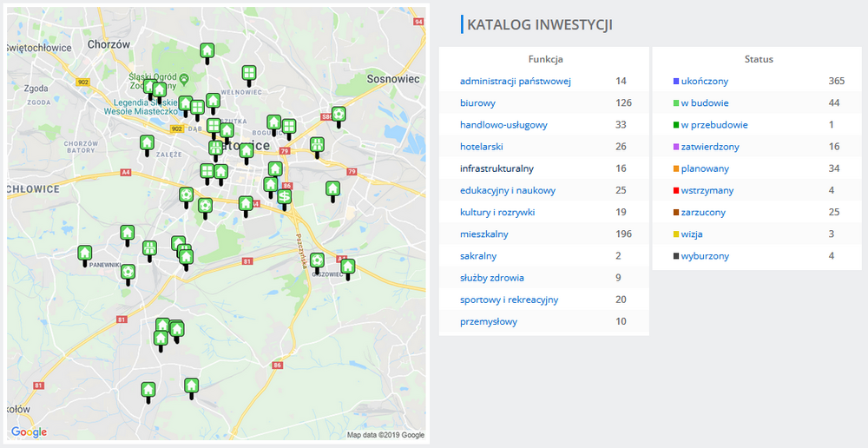This screenshot has height=448, width=868.
Task: Click the 'infrastrukturalny' function entry
Action: click(496, 168)
